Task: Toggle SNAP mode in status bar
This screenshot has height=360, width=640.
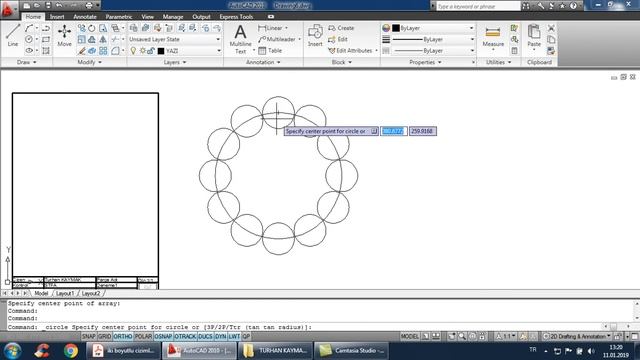Action: 89,337
